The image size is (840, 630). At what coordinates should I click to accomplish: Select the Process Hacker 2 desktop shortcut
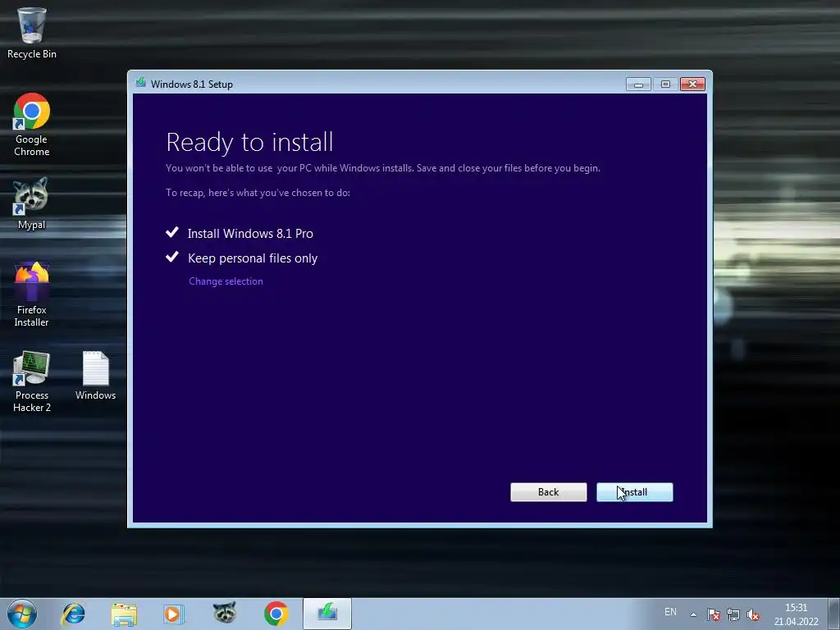(x=32, y=381)
